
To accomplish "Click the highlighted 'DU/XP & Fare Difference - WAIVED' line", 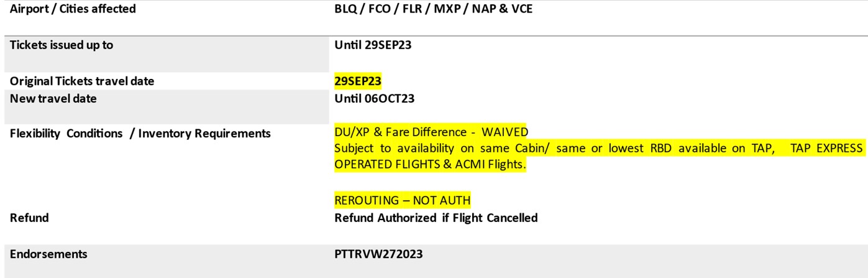I will (x=431, y=132).
